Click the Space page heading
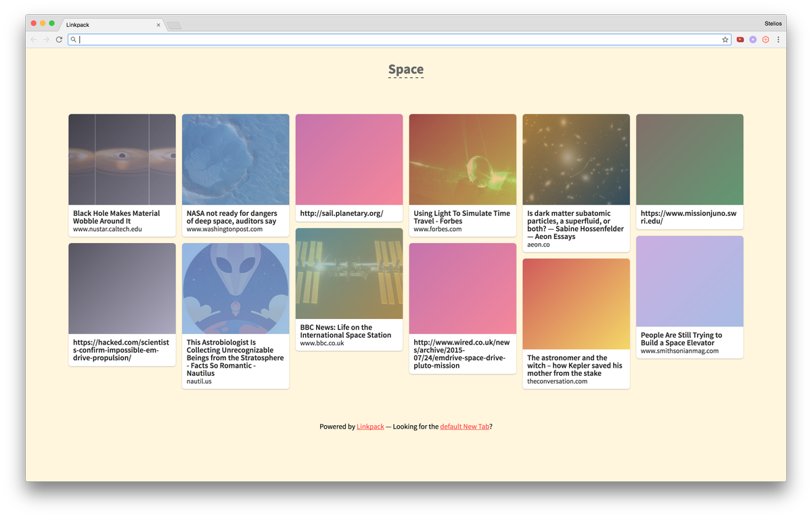812x518 pixels. (406, 69)
